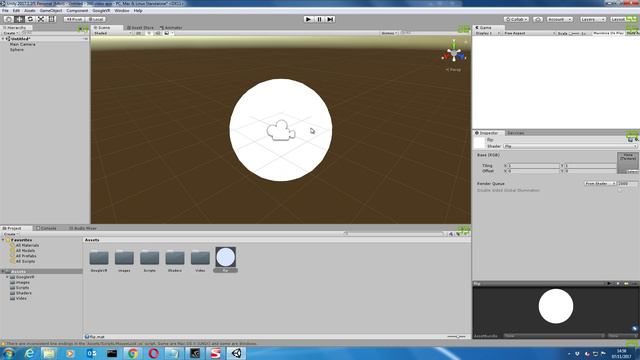Toggle scene audio button
640x360 pixels.
tap(158, 33)
